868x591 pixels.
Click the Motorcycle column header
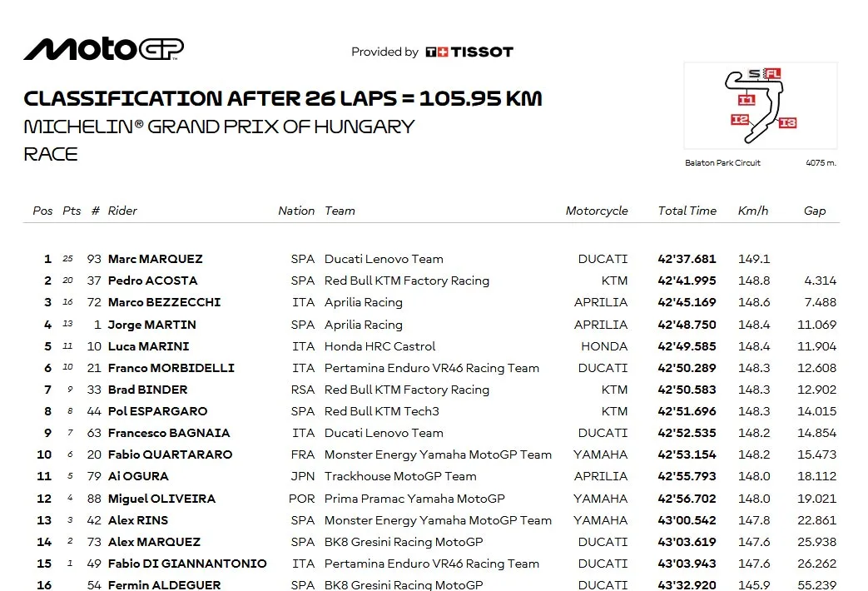[x=597, y=211]
